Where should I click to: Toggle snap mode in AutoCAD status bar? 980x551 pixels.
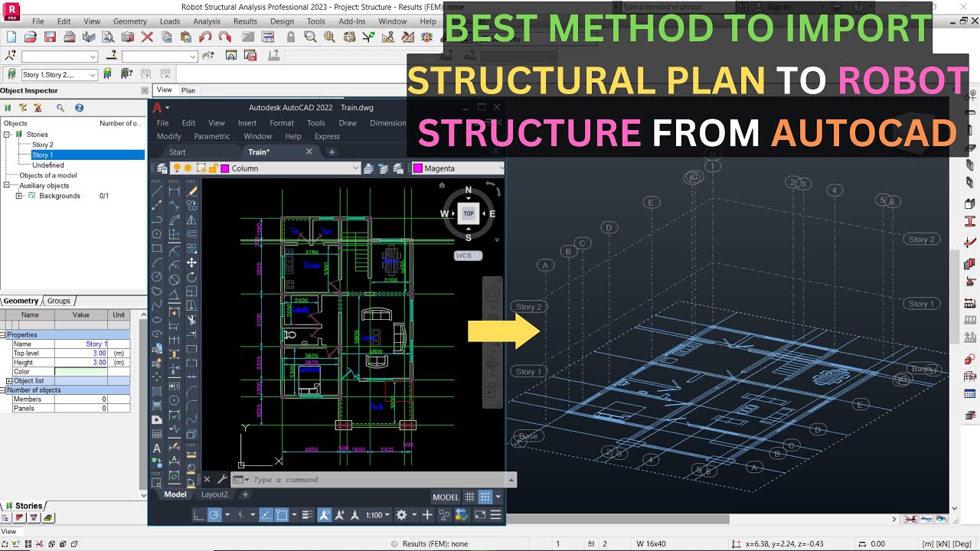[485, 497]
